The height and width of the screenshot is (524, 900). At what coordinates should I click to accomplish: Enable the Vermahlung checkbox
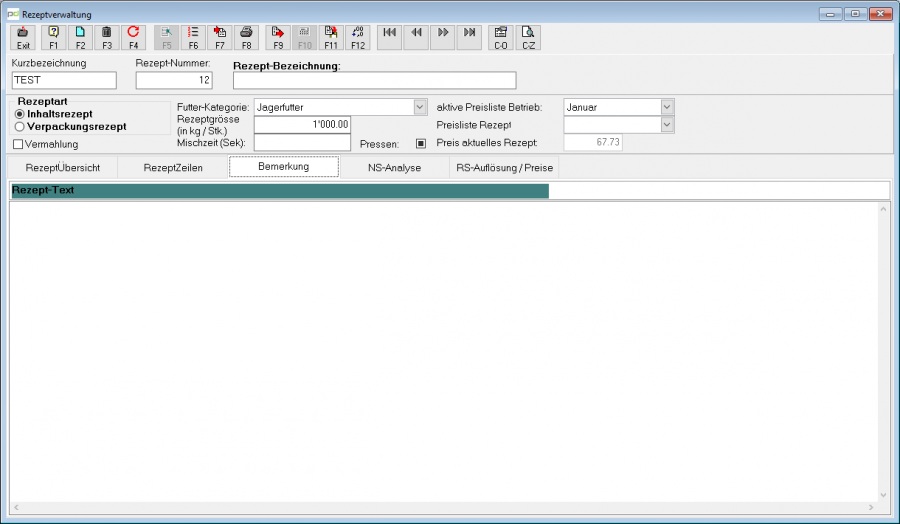point(18,144)
